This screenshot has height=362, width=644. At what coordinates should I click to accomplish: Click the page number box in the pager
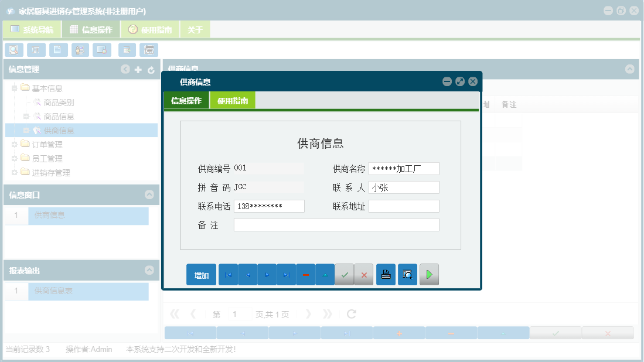coord(240,314)
